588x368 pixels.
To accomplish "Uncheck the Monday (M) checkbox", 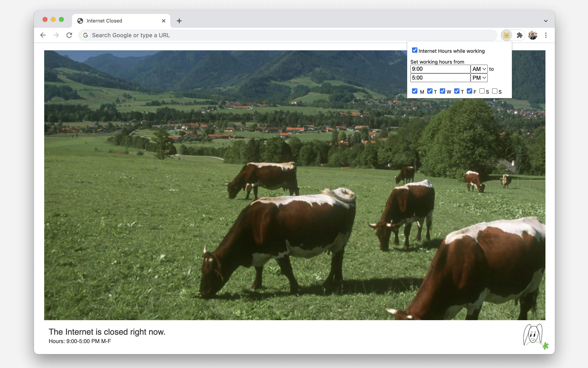I will 415,91.
